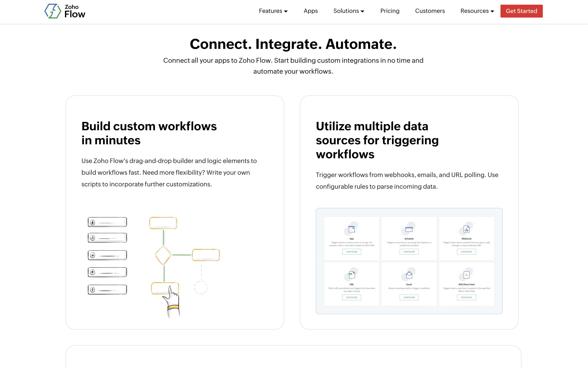The image size is (588, 368).
Task: Click the Get Started button
Action: point(522,11)
